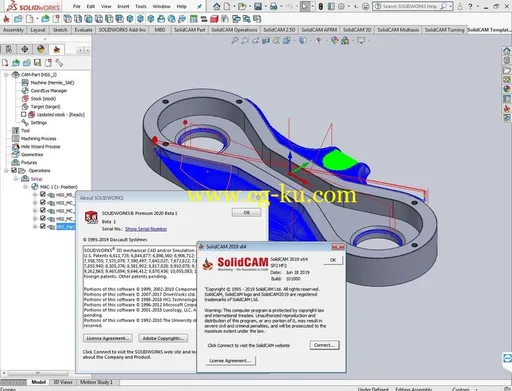Open the Search SOLIDWORKS Help dropdown arrow
Screen dimensions: 512x391
point(451,6)
